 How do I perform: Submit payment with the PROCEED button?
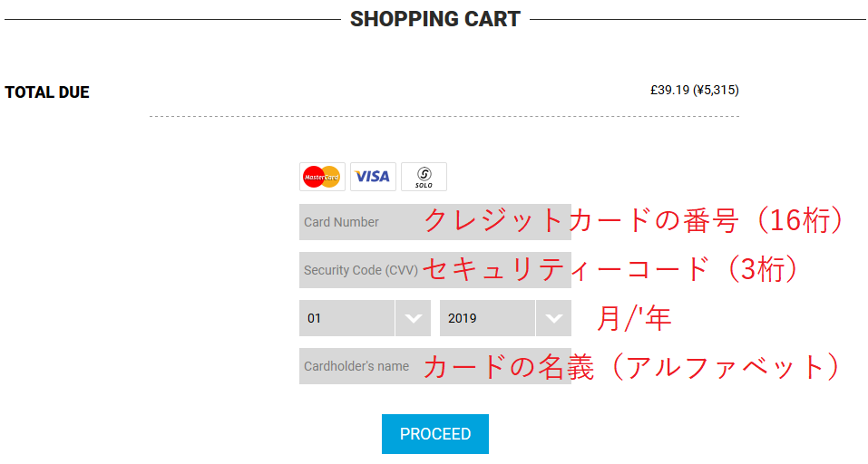(435, 434)
